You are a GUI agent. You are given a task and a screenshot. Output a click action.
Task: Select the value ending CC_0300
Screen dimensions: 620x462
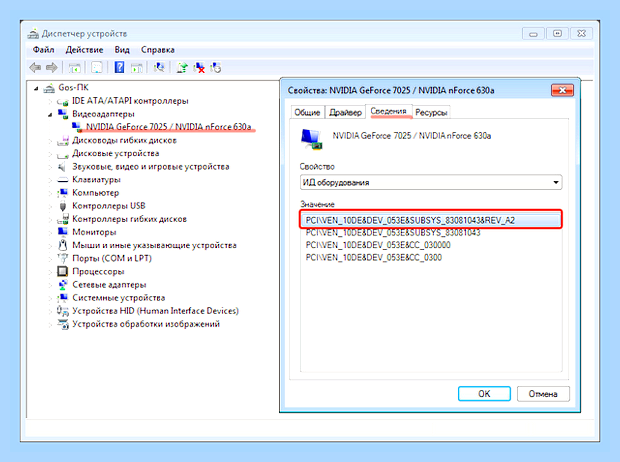[x=373, y=258]
